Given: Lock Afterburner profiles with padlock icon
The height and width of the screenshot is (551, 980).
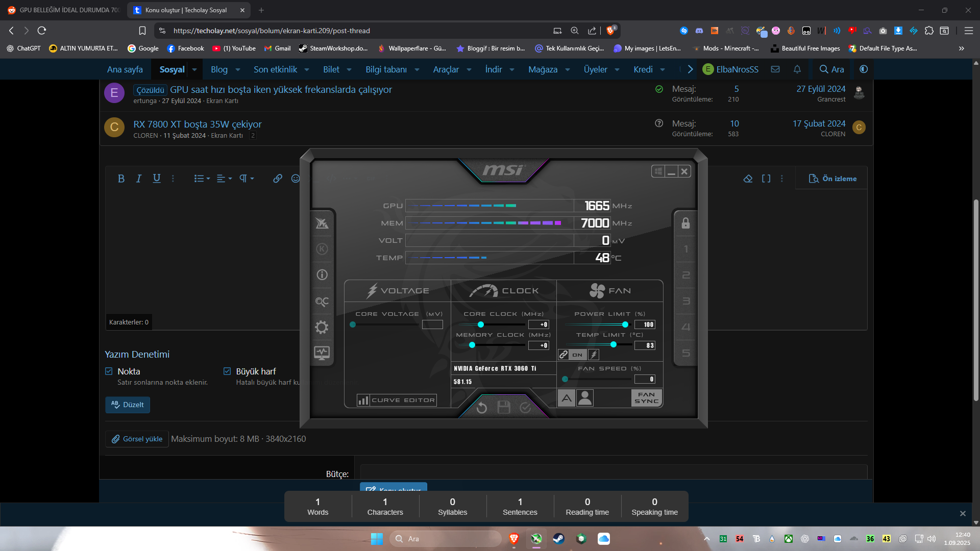Looking at the screenshot, I should coord(686,223).
